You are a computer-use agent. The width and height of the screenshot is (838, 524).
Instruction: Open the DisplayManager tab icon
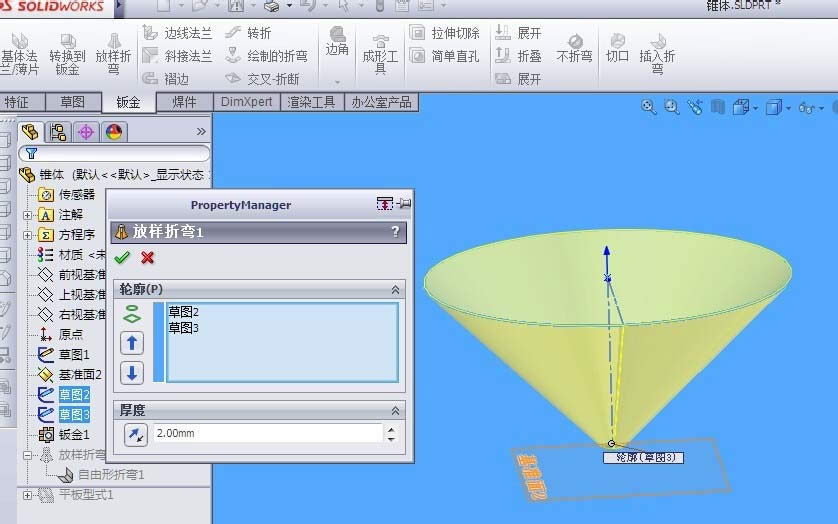[x=113, y=132]
